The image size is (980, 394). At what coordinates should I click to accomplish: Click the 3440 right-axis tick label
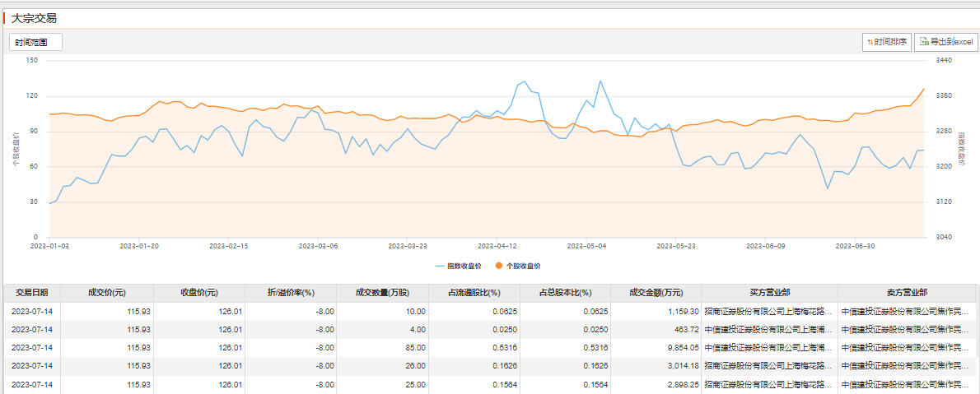944,61
